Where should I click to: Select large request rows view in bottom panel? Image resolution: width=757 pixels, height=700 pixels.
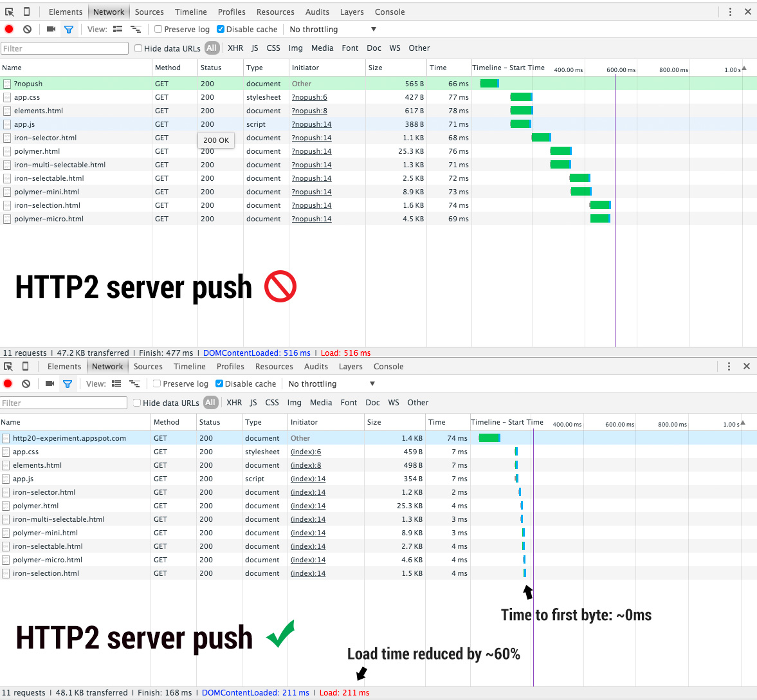[x=116, y=383]
